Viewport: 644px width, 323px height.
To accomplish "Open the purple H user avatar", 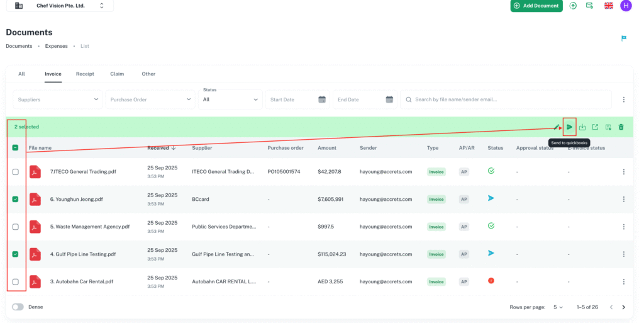I will pos(626,6).
